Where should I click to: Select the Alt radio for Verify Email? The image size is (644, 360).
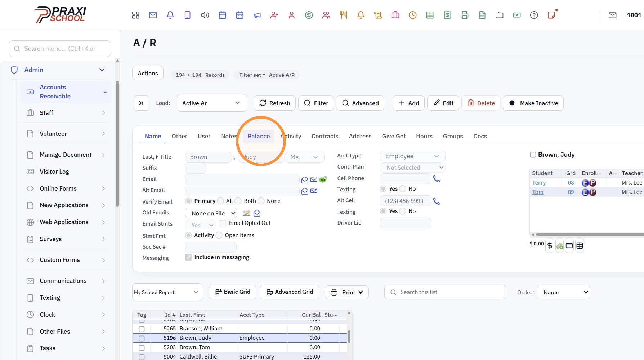pos(220,201)
